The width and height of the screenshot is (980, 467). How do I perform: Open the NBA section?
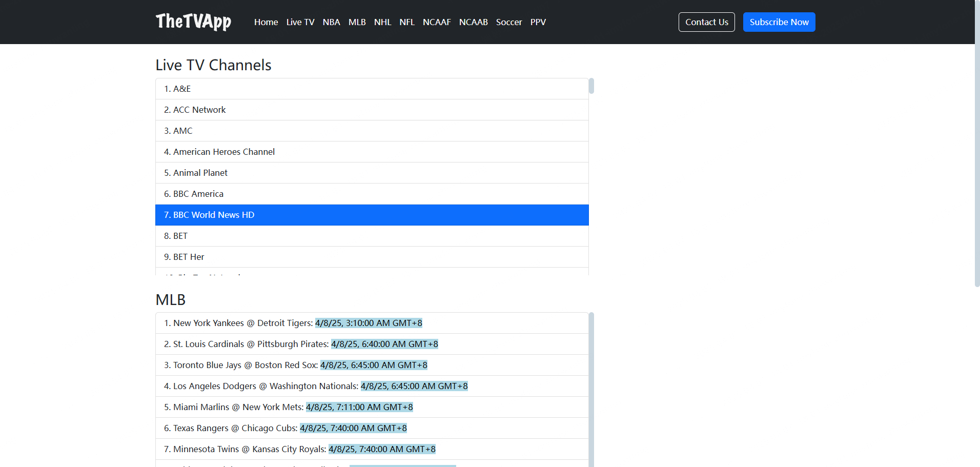(331, 22)
